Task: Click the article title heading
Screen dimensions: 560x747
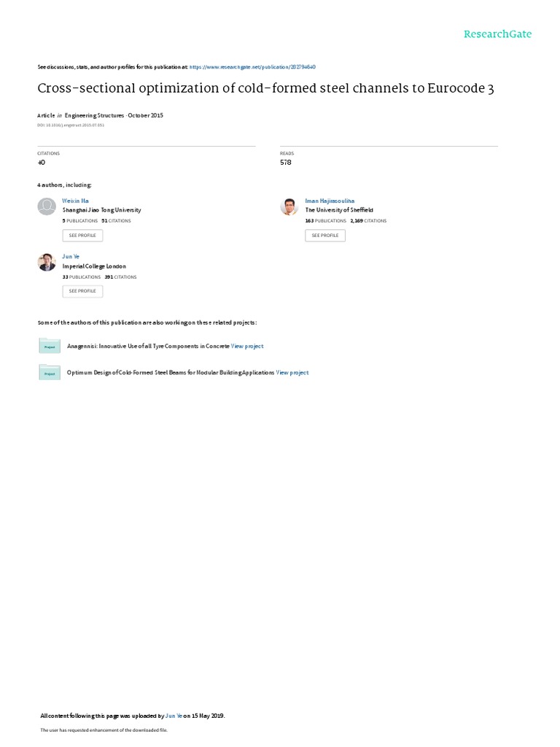Action: coord(265,88)
